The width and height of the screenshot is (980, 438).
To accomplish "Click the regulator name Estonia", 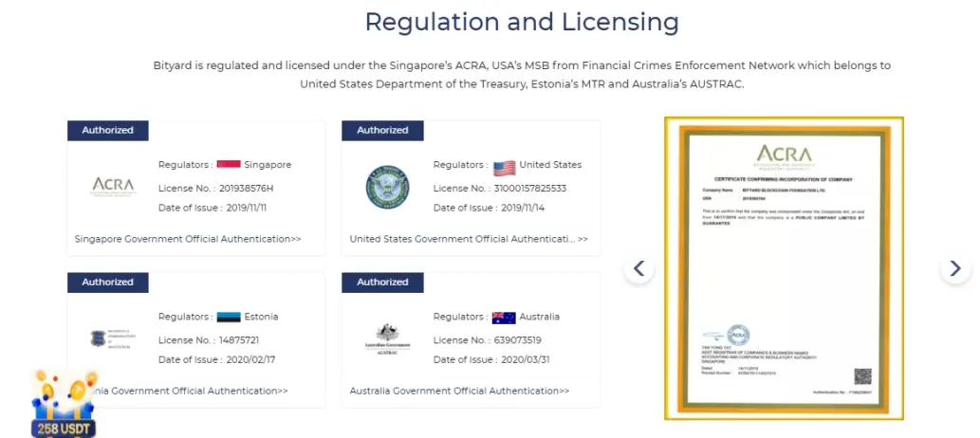I will (x=261, y=317).
